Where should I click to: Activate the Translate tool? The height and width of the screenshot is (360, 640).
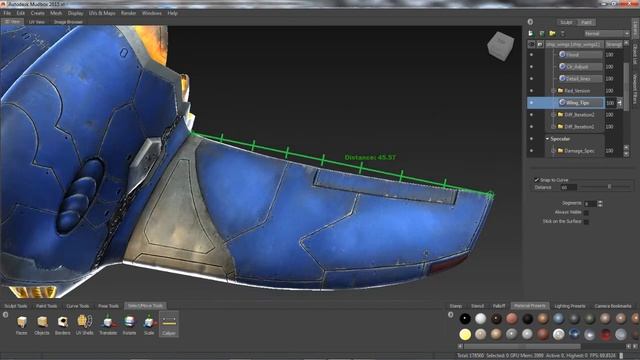point(108,324)
